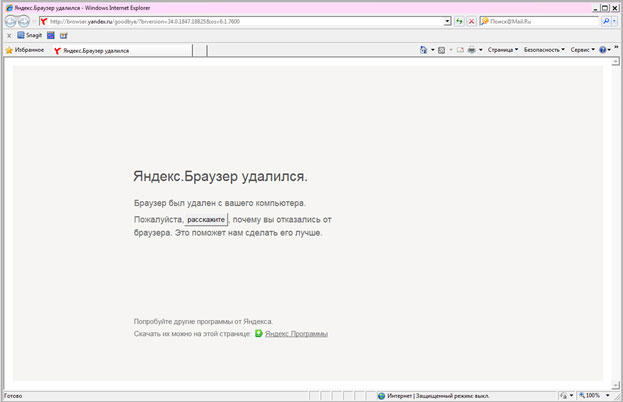The height and width of the screenshot is (402, 623).
Task: Click the browser Back arrow button
Action: coord(10,21)
